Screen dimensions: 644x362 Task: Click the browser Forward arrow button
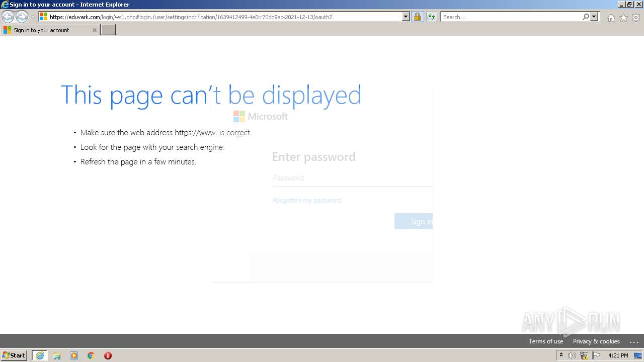coord(22,17)
